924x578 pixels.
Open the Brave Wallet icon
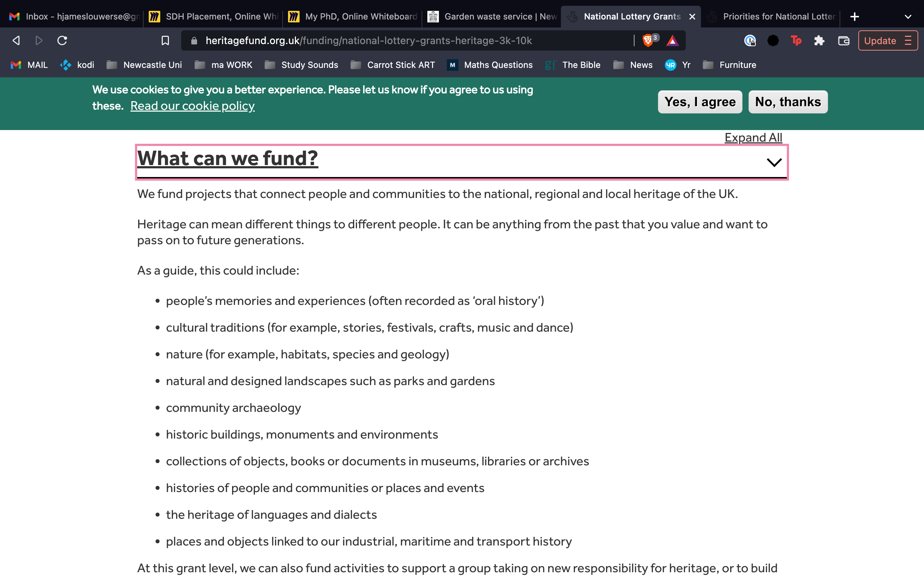(844, 40)
